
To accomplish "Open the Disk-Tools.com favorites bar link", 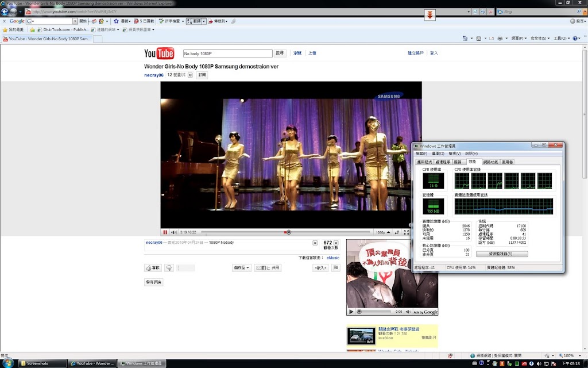I will point(63,30).
